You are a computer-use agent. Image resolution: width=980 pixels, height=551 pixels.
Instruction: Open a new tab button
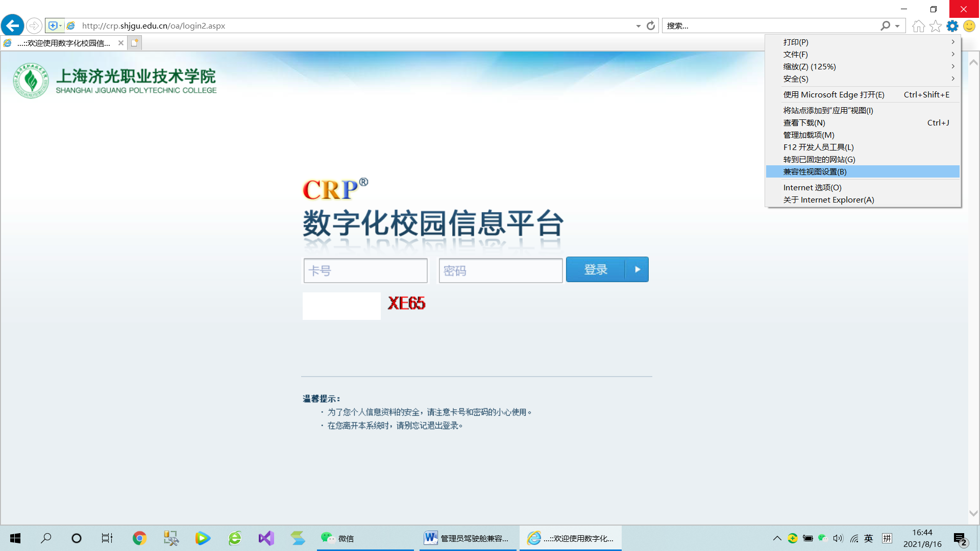coord(134,43)
